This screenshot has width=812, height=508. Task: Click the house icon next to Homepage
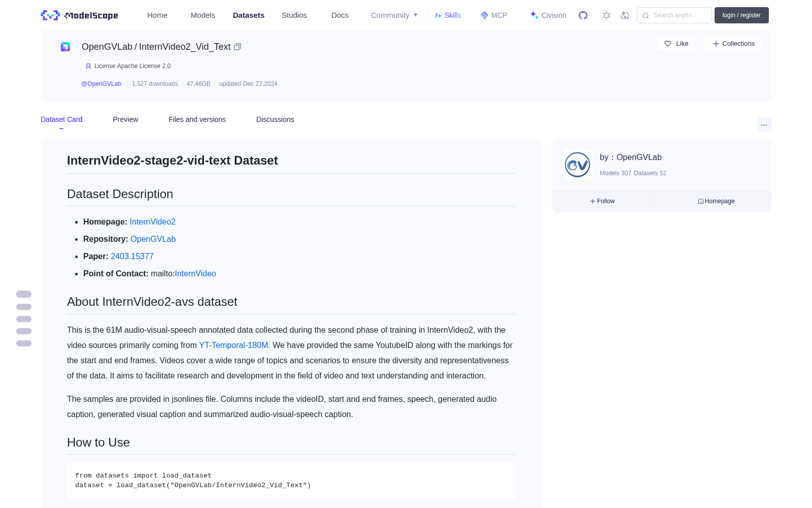click(x=701, y=201)
